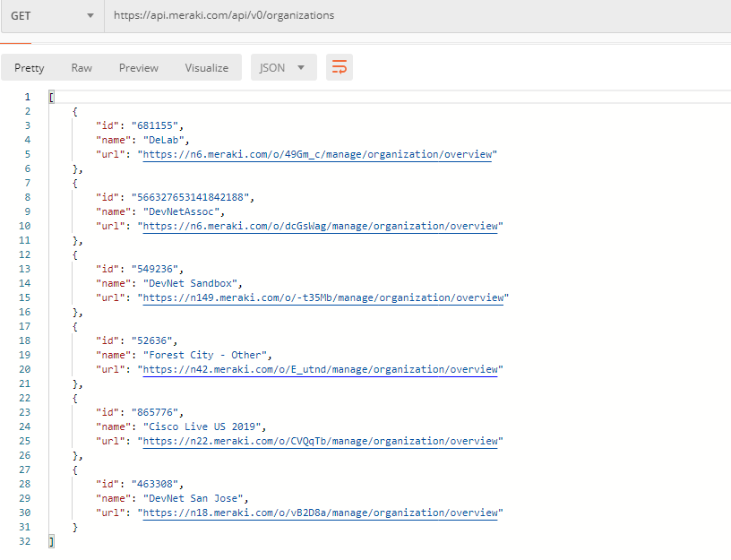Image resolution: width=731 pixels, height=560 pixels.
Task: Switch to the Preview tab
Action: pyautogui.click(x=139, y=68)
